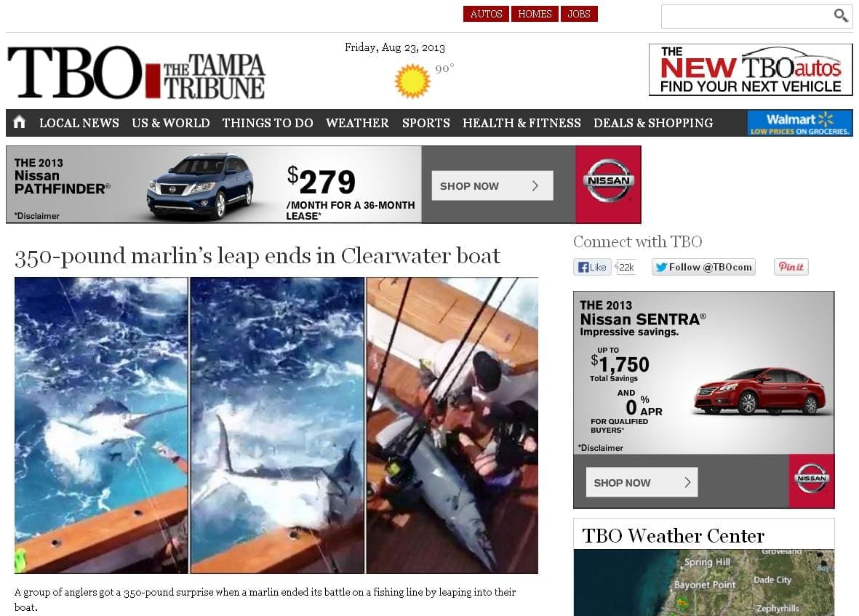This screenshot has height=616, width=859.
Task: Open the Walmart low prices ad
Action: pyautogui.click(x=800, y=123)
